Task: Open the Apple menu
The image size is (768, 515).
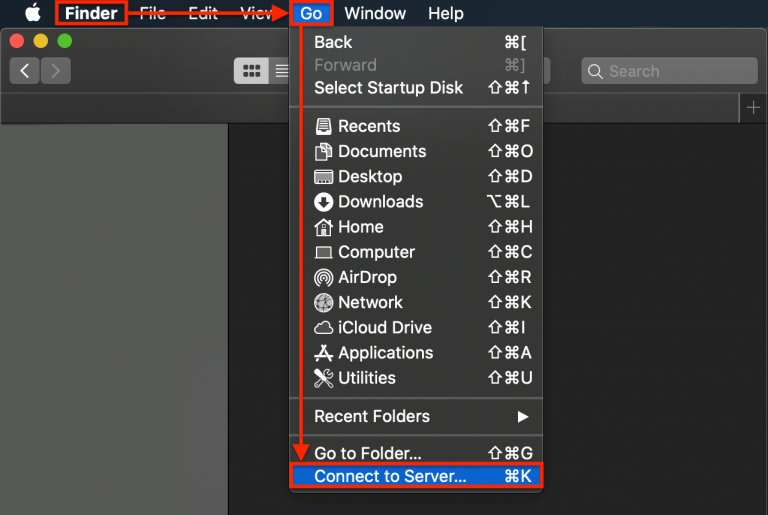Action: (x=33, y=13)
